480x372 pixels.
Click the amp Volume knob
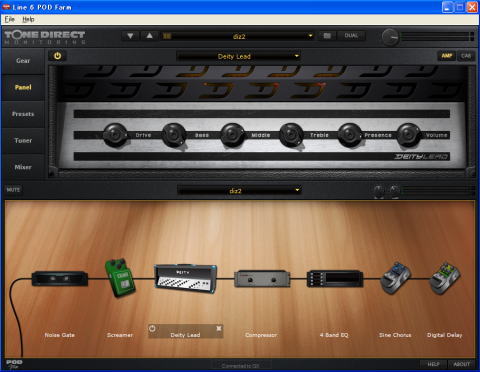(408, 135)
